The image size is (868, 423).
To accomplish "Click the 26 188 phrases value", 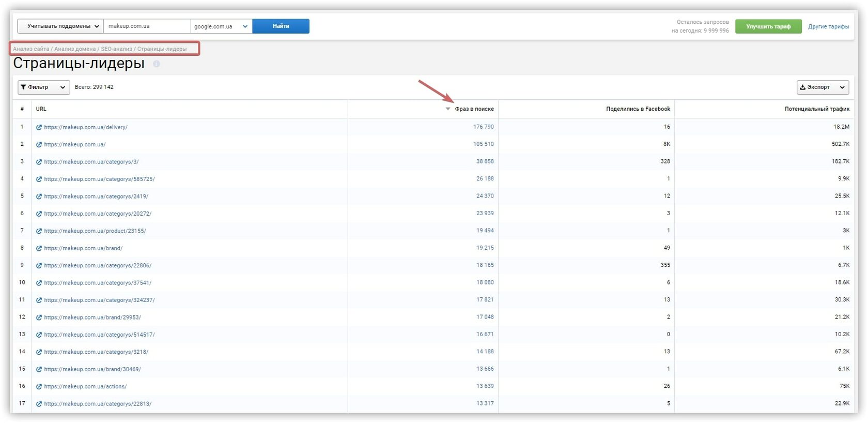I will [485, 179].
